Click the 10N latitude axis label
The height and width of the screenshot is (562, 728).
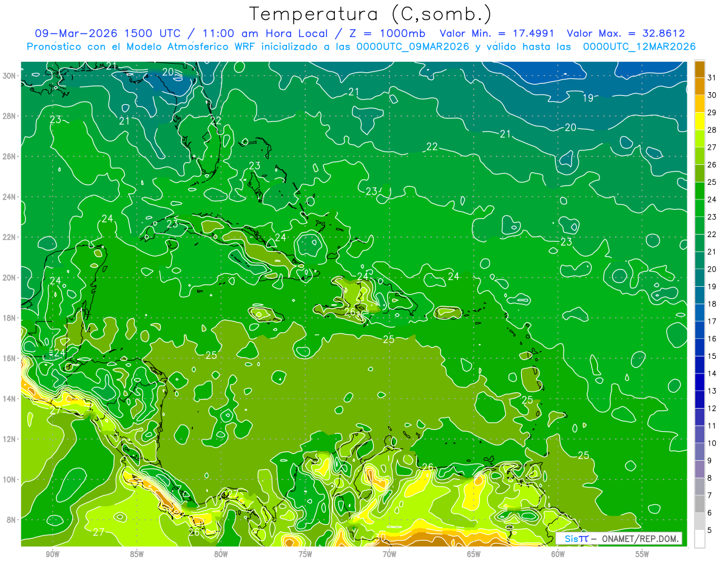tap(10, 479)
